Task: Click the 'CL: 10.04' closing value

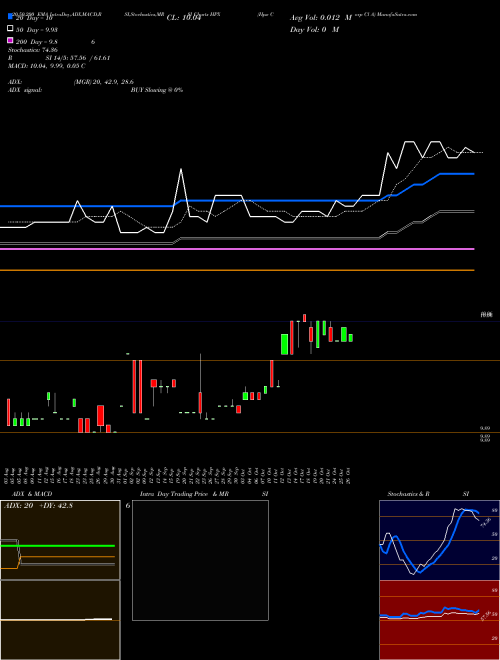Action: [184, 18]
